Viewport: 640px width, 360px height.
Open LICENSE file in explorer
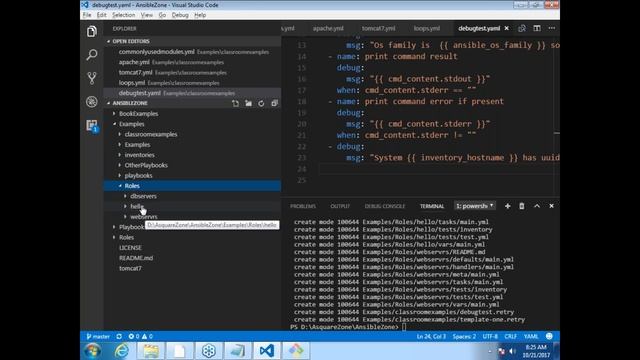(130, 248)
